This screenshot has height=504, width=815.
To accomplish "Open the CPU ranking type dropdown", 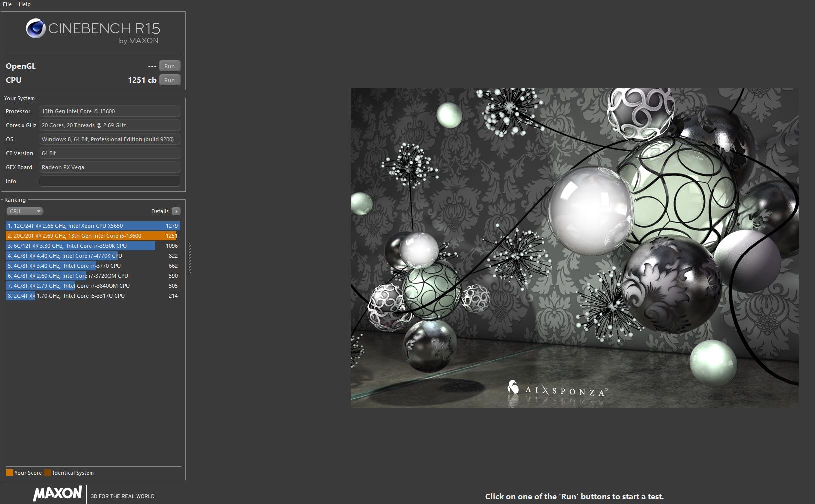I will [24, 211].
